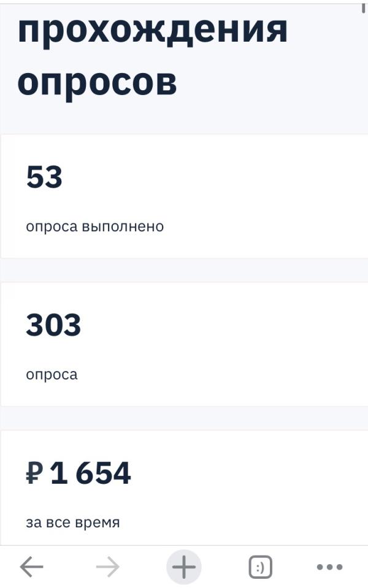Go back using the left arrow
The height and width of the screenshot is (588, 368).
(x=31, y=567)
